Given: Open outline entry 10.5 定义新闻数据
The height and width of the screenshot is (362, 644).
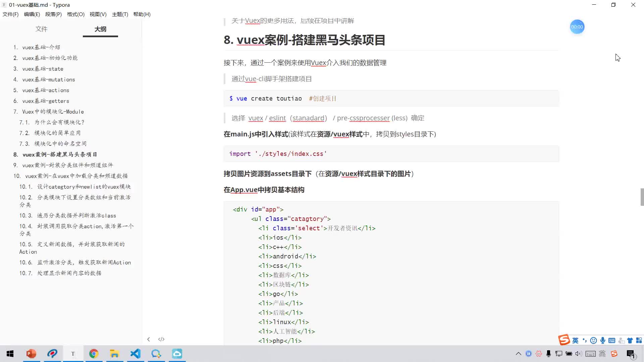Looking at the screenshot, I should tap(72, 248).
